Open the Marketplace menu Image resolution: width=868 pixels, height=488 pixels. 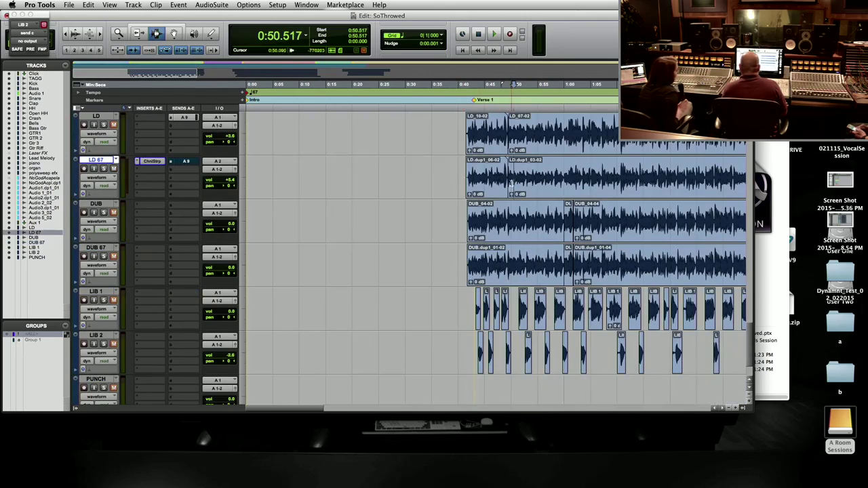(345, 5)
